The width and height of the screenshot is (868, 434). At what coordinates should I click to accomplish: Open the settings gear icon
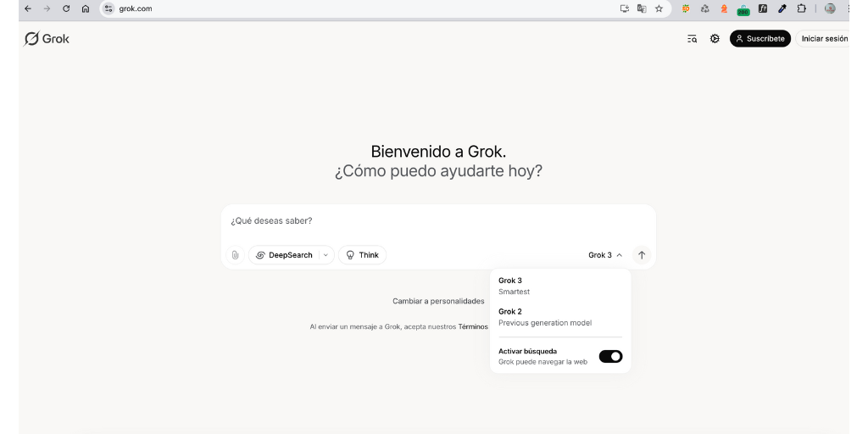coord(715,39)
